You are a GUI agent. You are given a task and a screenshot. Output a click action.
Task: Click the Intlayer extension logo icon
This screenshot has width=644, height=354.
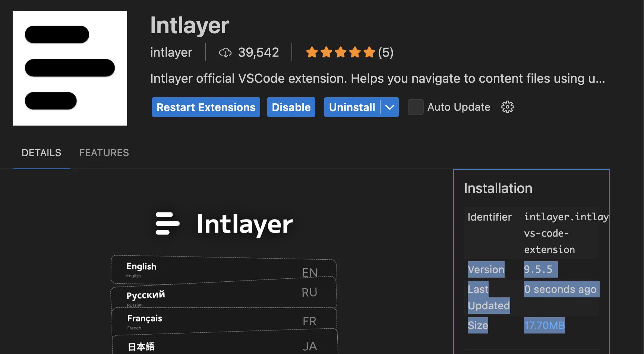pos(70,68)
